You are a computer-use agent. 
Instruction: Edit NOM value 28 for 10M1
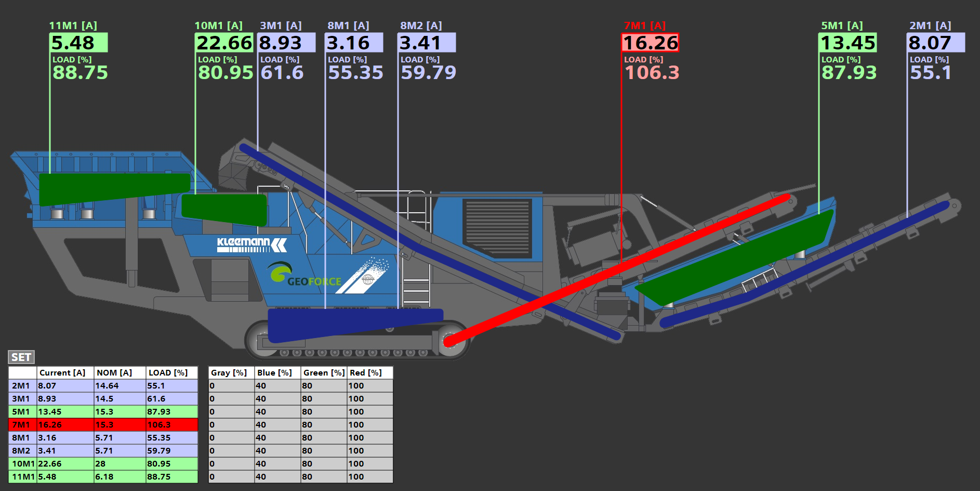click(120, 463)
